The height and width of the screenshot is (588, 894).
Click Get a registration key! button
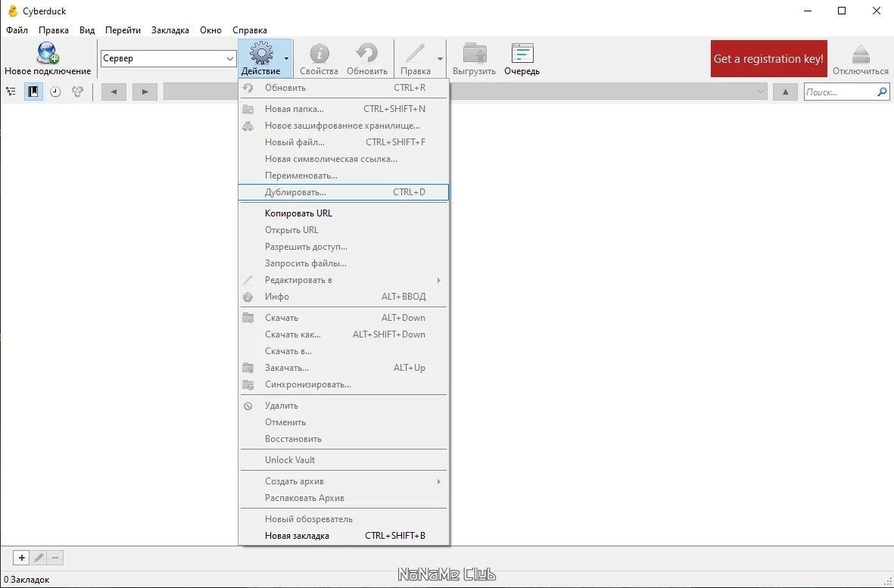click(x=768, y=58)
